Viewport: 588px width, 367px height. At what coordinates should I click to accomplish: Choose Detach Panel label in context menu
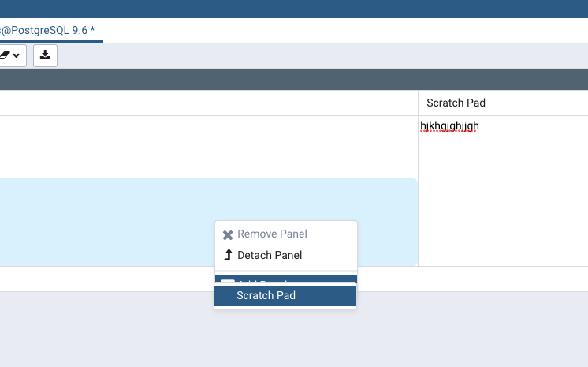pos(270,255)
